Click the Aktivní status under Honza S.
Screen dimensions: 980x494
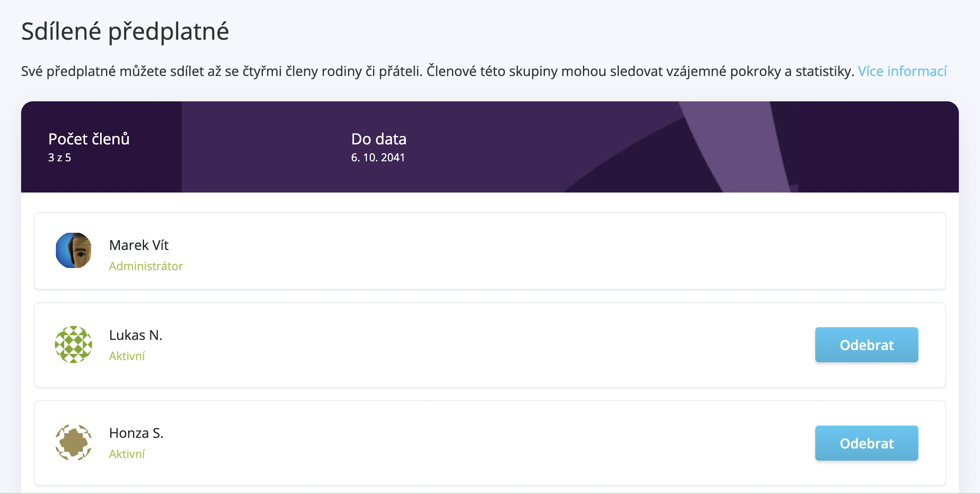pyautogui.click(x=127, y=454)
